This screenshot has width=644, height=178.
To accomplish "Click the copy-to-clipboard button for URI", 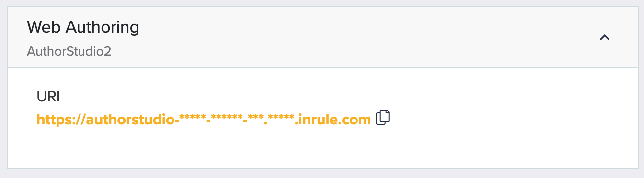I will point(383,118).
